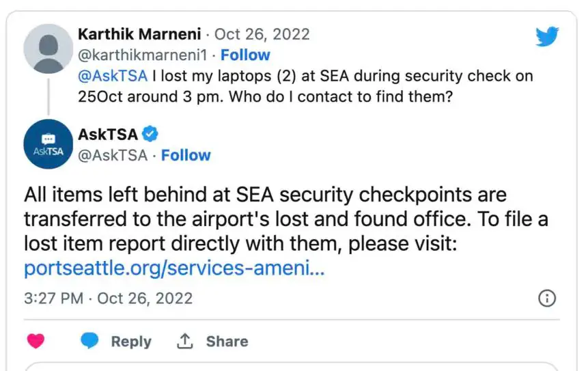The image size is (588, 371).
Task: Click the AskTSA display name
Action: [108, 135]
